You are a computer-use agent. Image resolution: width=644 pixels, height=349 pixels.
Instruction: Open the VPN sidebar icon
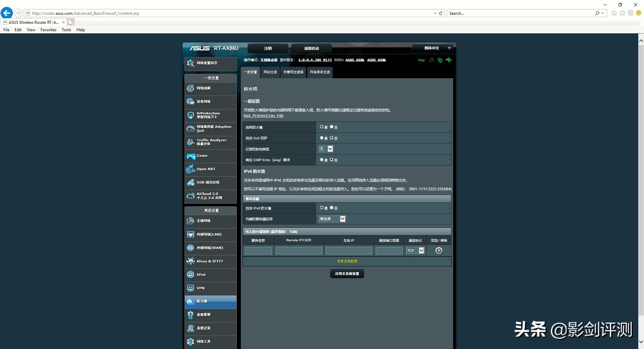click(x=191, y=288)
